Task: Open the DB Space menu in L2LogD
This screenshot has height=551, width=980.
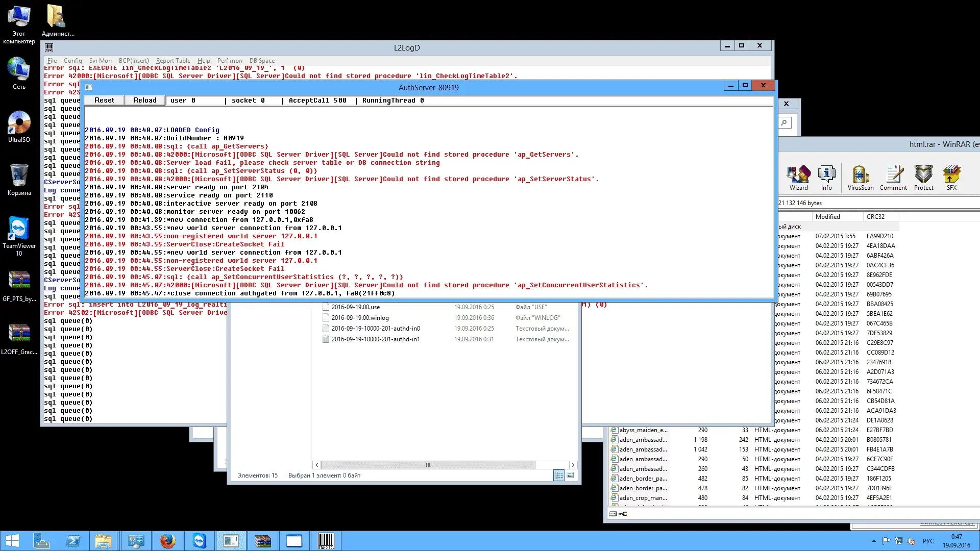Action: click(262, 61)
